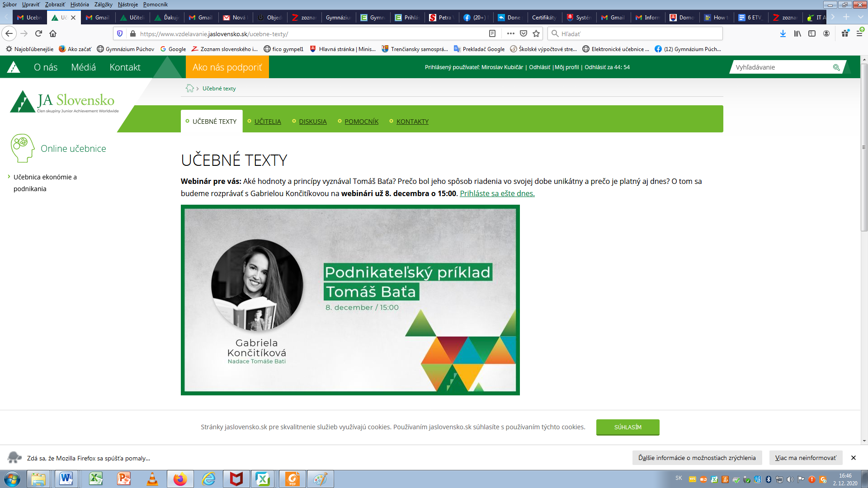
Task: Switch to the POMOCNÍK tab
Action: (361, 121)
